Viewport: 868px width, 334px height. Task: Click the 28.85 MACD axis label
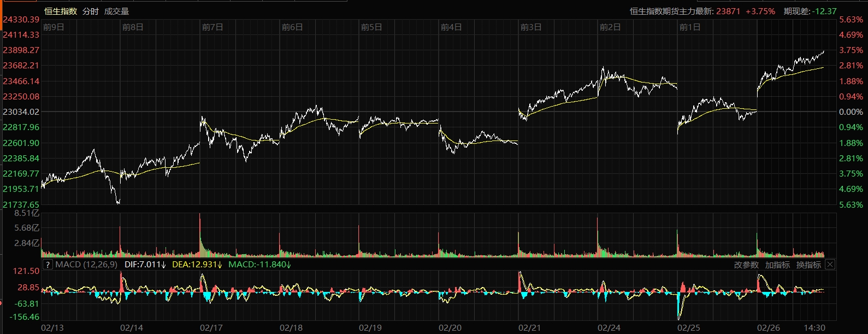tap(29, 287)
